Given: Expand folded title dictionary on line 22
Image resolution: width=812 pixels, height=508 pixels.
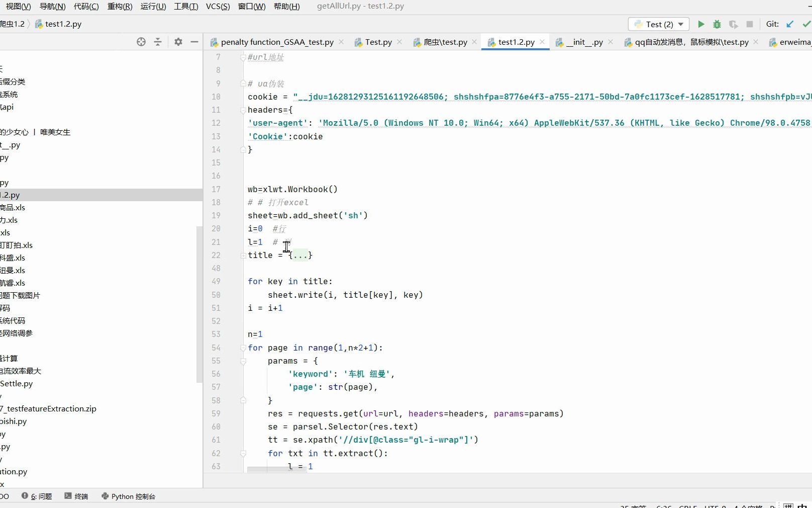Looking at the screenshot, I should 243,256.
